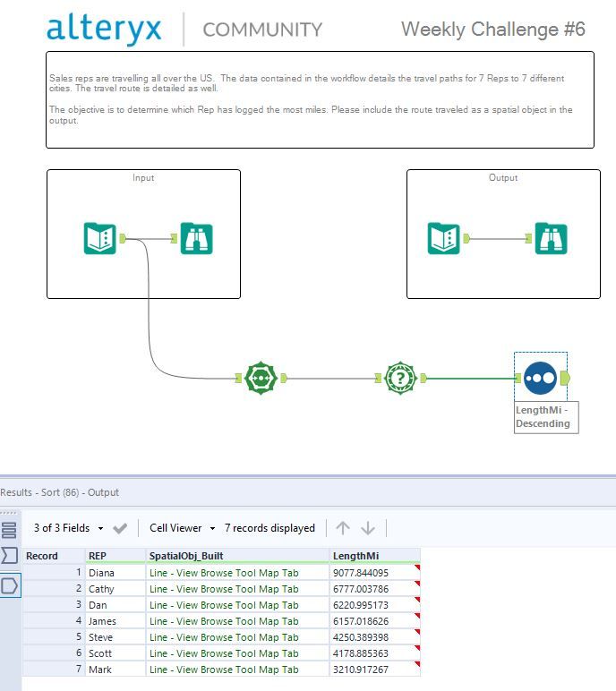Open the 3 of 3 Fields dropdown
Image resolution: width=616 pixels, height=691 pixels.
click(x=68, y=528)
